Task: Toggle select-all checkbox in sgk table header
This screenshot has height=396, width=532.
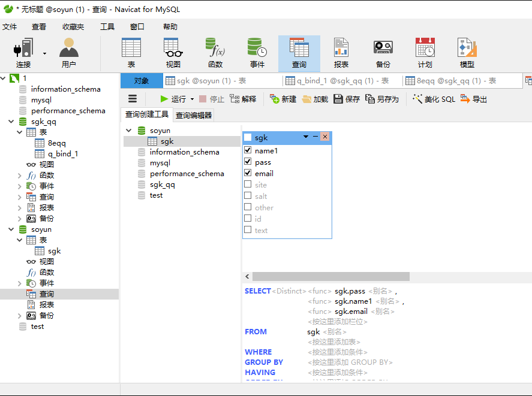Action: [x=248, y=137]
